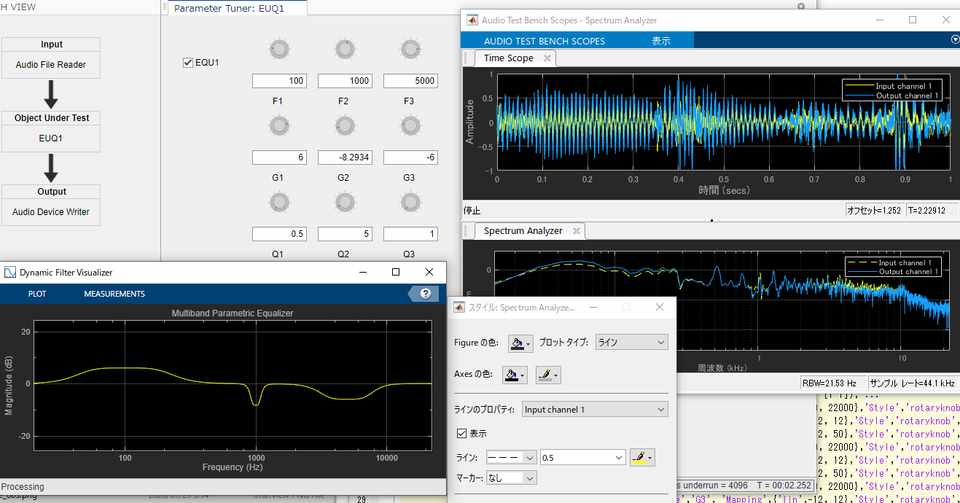Select the 表示 toolstrip tab in Scopes window
The image size is (960, 503).
tap(661, 41)
